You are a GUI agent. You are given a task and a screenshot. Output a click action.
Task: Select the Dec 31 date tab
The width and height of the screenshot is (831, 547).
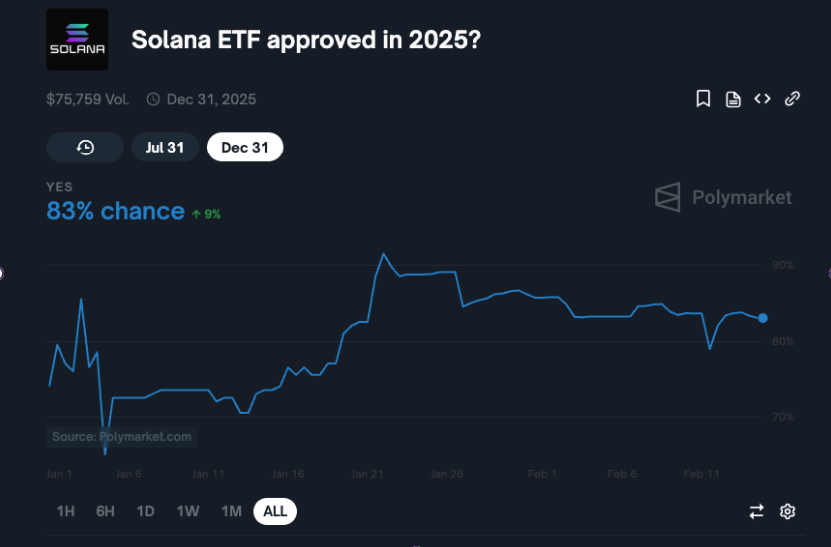click(x=245, y=147)
